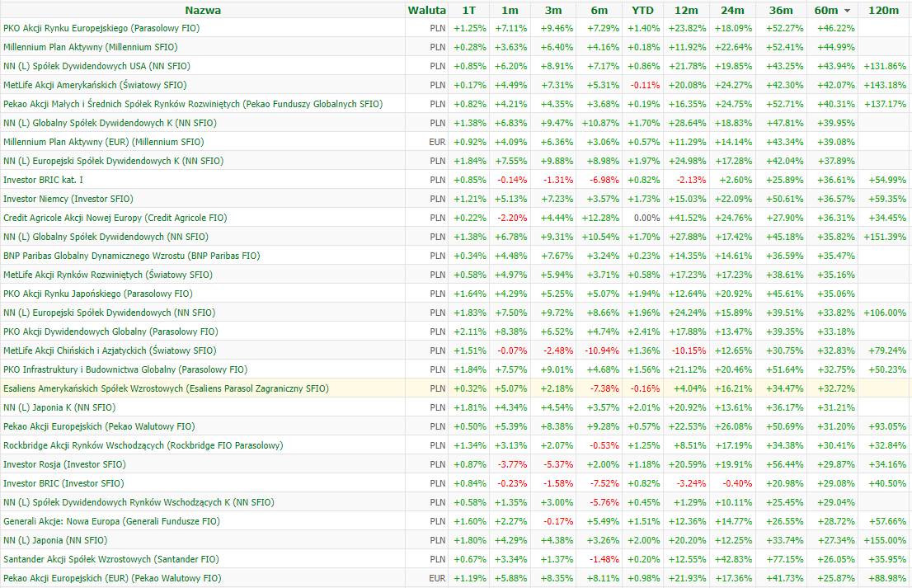
Task: Open Credit Agricole Akcji Nowej Europy fund
Action: 115,218
